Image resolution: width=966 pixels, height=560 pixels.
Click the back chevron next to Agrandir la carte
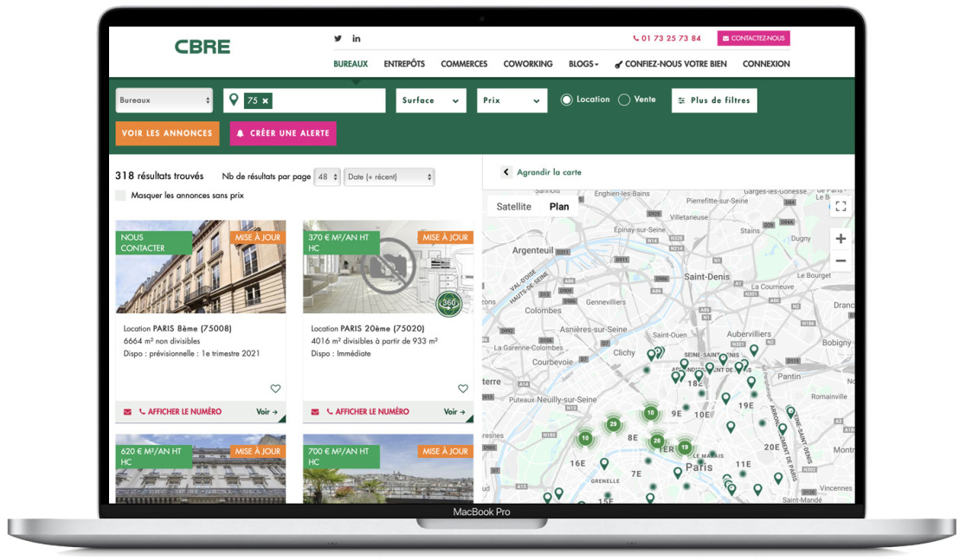click(506, 172)
